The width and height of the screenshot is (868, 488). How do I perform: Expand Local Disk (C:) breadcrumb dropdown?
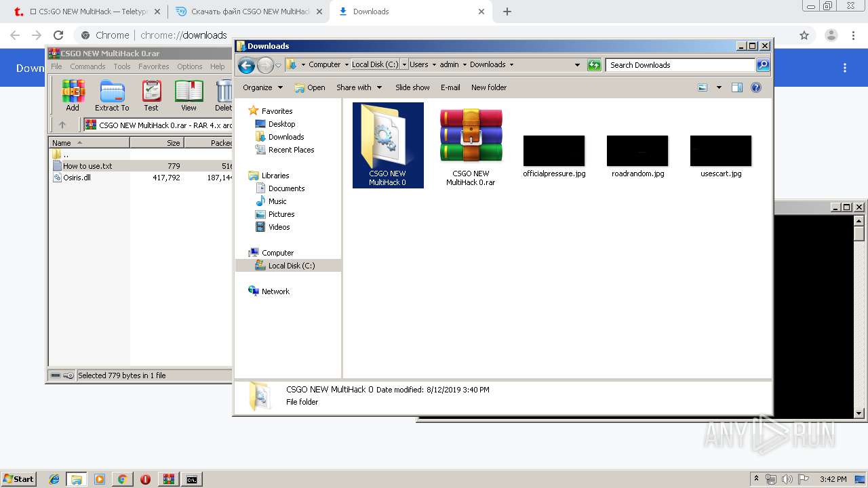(404, 64)
